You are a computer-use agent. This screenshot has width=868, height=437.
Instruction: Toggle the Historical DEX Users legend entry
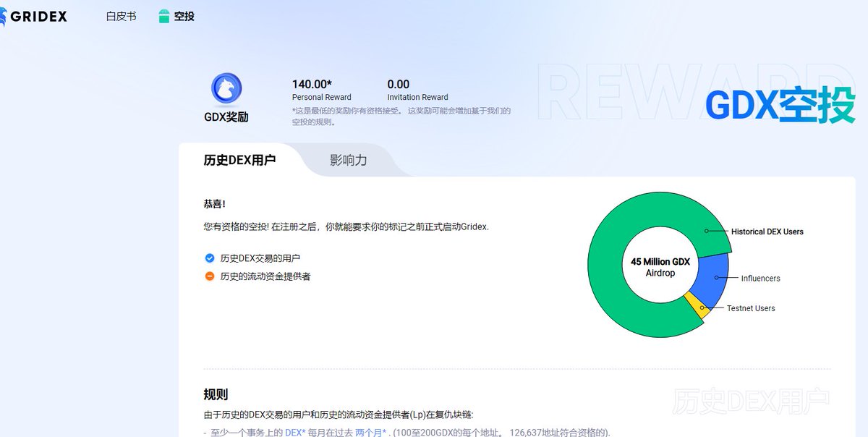[x=767, y=232]
